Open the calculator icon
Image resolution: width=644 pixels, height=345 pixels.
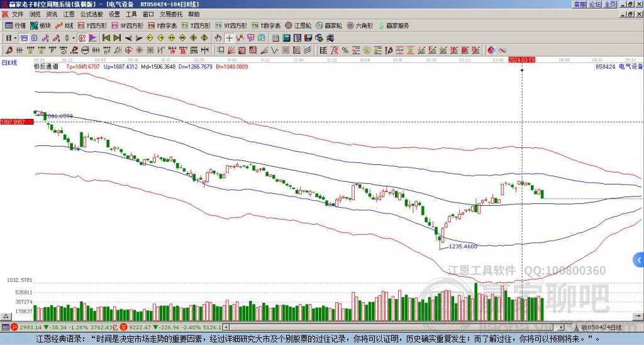click(x=287, y=38)
